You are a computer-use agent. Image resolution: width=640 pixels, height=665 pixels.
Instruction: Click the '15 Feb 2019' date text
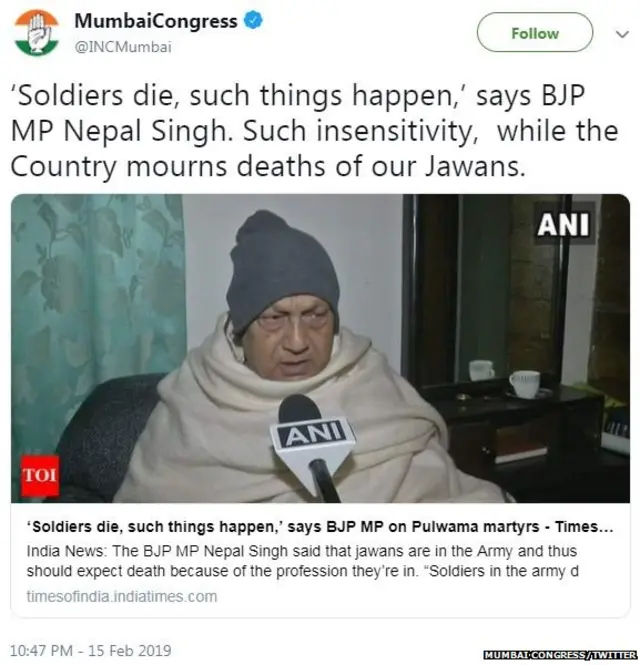(130, 651)
